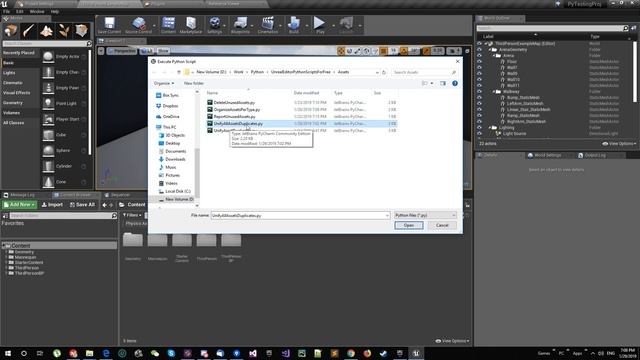This screenshot has width=640, height=360.
Task: Click Save All in Content Browser
Action: tap(82, 204)
